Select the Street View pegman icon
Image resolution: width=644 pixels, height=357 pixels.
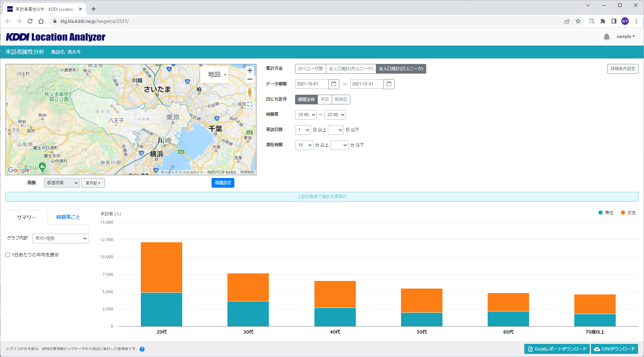pos(250,92)
